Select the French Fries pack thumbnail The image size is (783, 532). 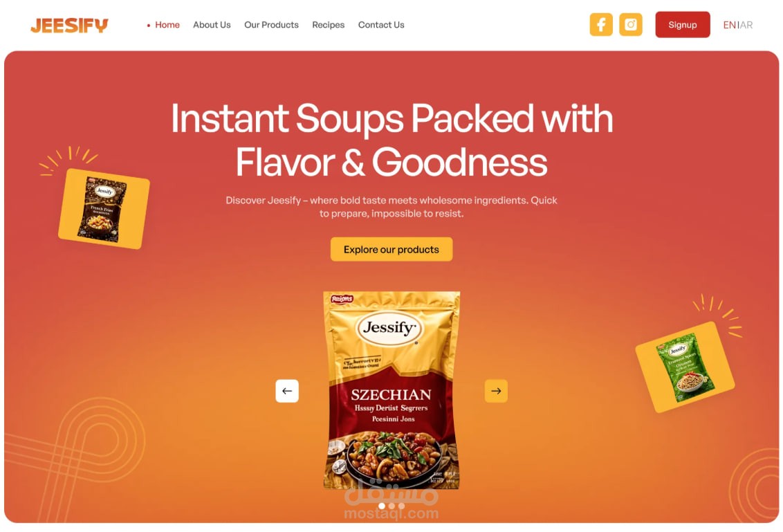coord(104,209)
